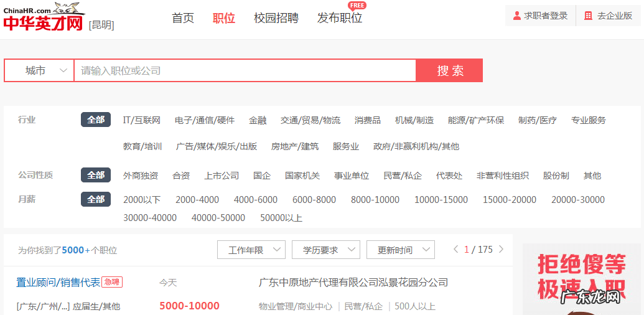Switch to the 校园招聘 nav tab
644x315 pixels.
click(x=276, y=18)
